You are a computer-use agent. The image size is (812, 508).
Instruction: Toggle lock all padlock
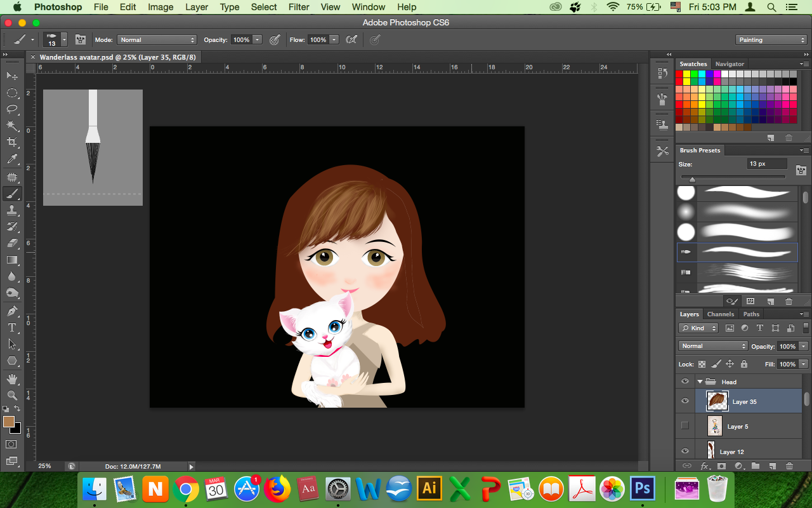click(743, 364)
